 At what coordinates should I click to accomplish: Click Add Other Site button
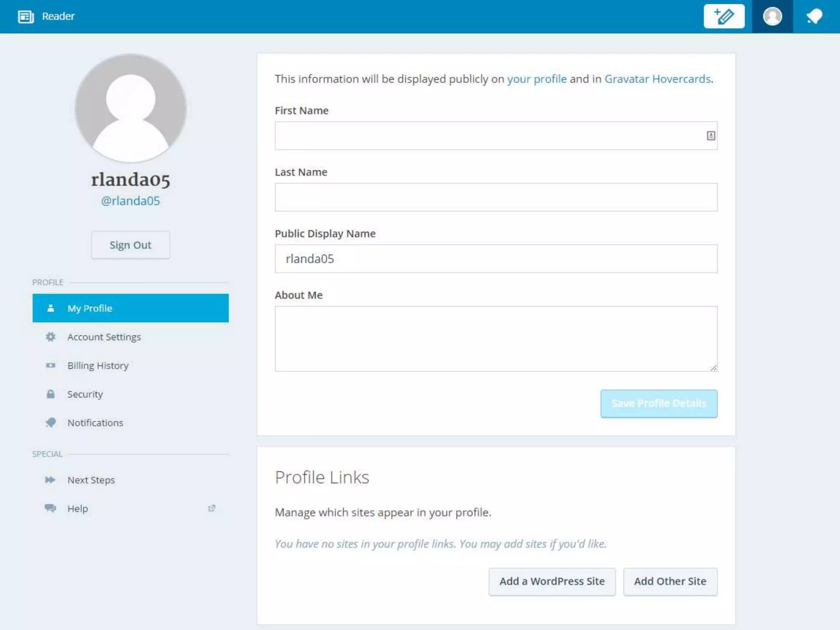coord(670,581)
